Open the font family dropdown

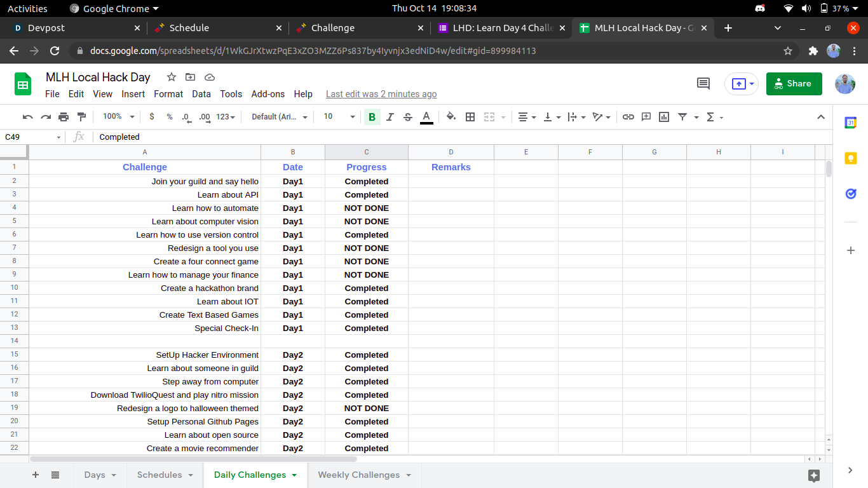tap(280, 117)
